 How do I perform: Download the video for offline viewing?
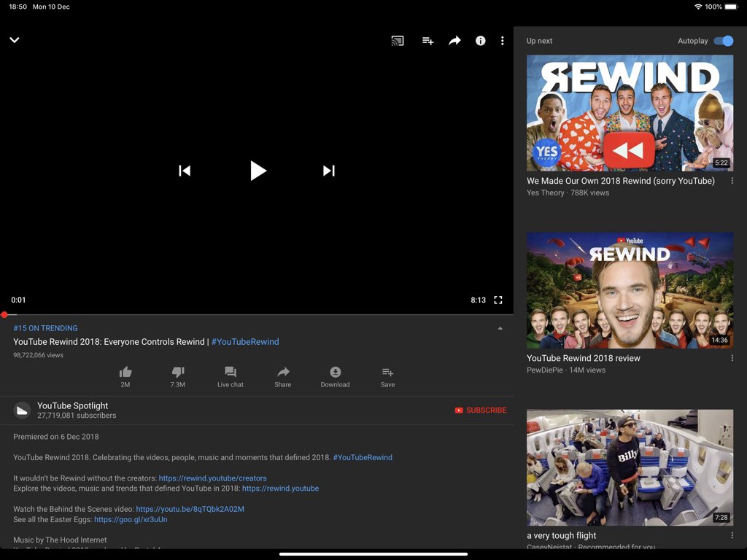click(336, 377)
